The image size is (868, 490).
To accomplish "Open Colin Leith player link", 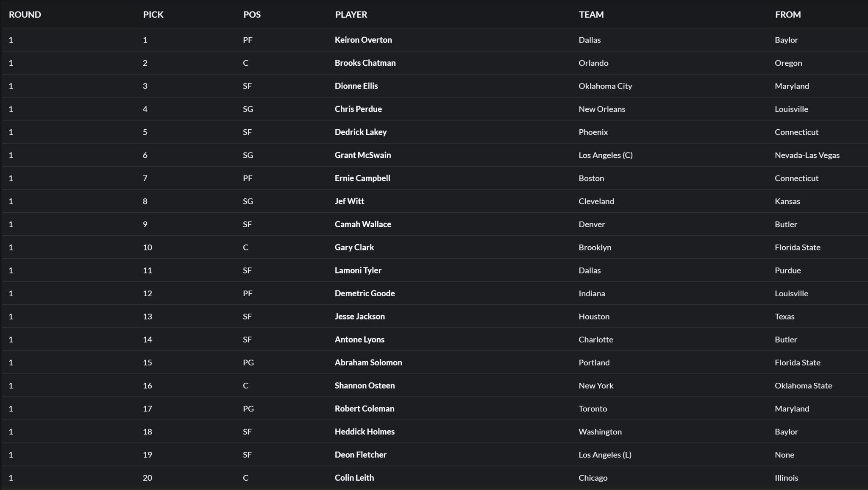I will coord(354,478).
